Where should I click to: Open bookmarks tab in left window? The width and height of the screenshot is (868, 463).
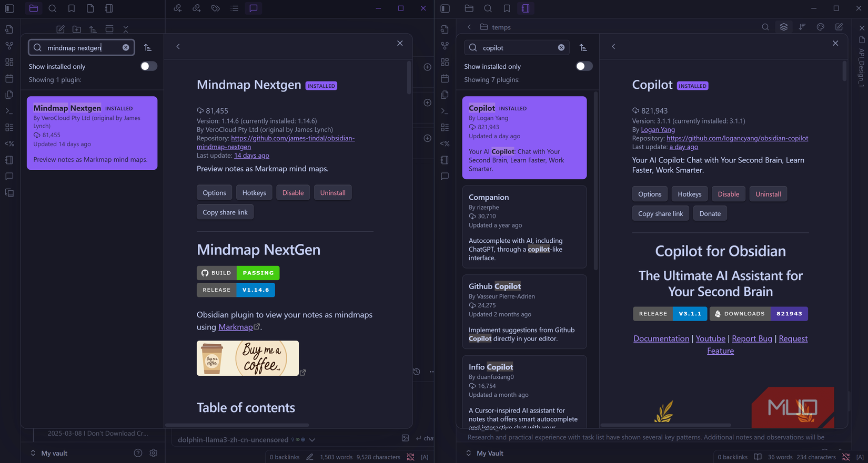pyautogui.click(x=72, y=8)
